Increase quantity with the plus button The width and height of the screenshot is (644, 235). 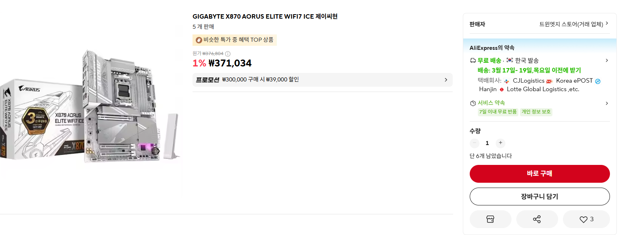(x=501, y=143)
